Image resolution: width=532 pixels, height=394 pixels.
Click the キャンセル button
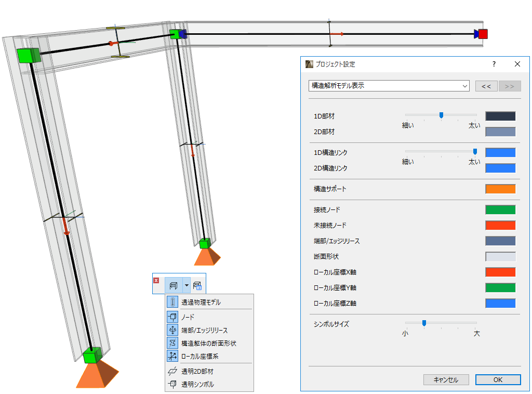pyautogui.click(x=446, y=380)
